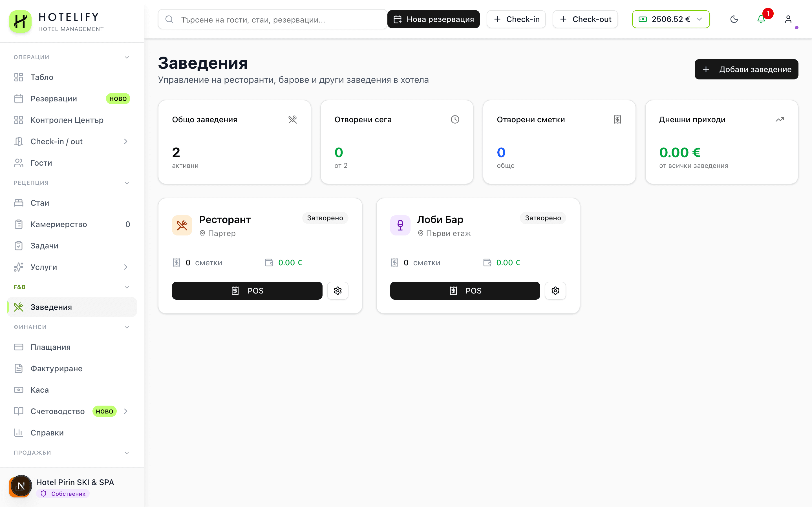
Task: Open the user profile avatar with purple dot
Action: pos(789,19)
